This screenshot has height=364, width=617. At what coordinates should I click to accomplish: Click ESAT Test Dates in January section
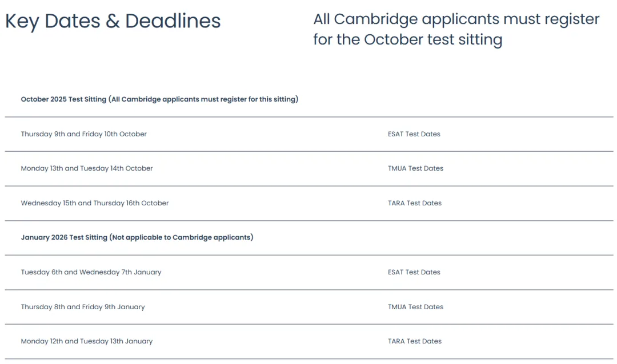click(414, 272)
